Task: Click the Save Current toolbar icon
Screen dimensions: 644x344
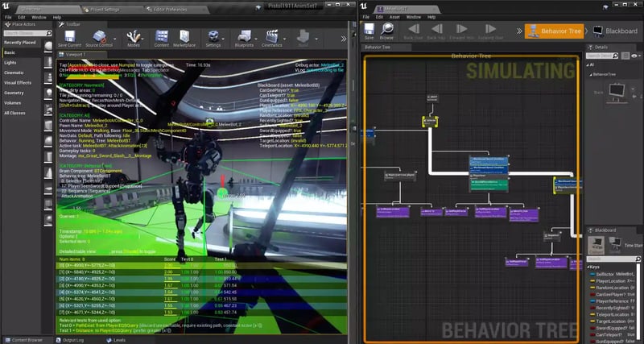Action: point(69,37)
